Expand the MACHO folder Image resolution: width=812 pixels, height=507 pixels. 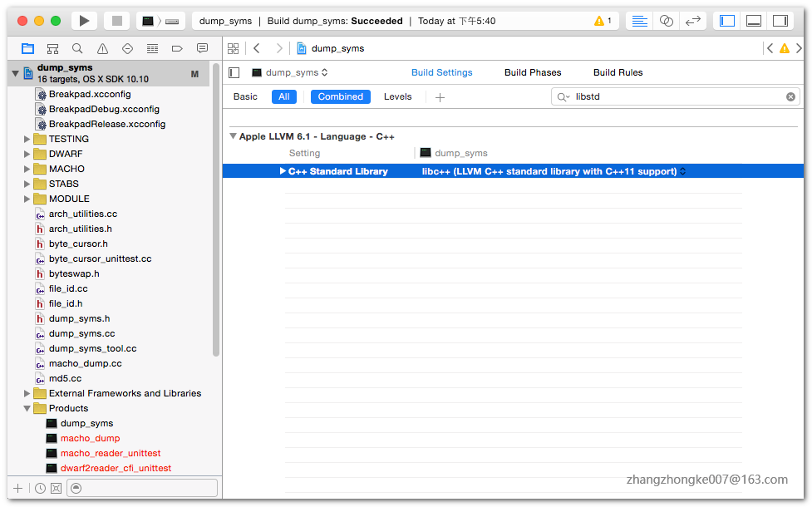[x=27, y=170]
